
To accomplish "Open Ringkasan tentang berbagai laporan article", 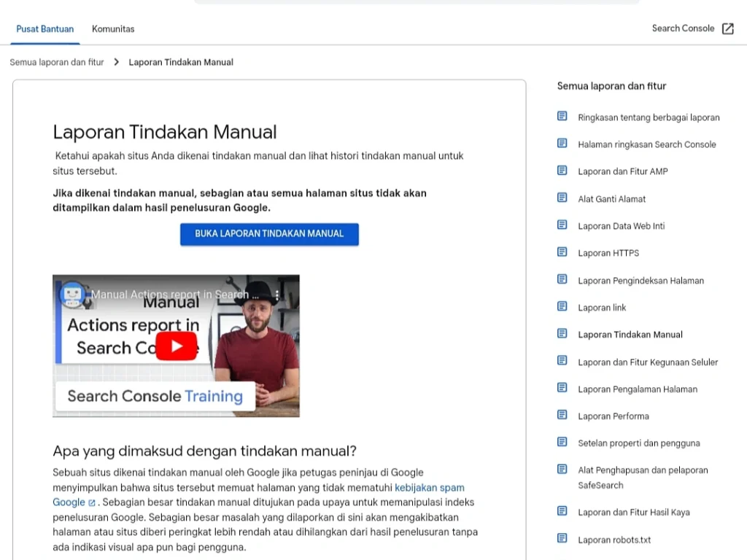I will click(x=649, y=117).
